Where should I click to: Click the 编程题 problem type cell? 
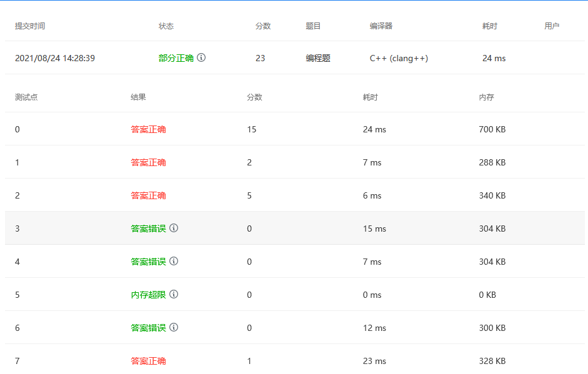pyautogui.click(x=318, y=58)
